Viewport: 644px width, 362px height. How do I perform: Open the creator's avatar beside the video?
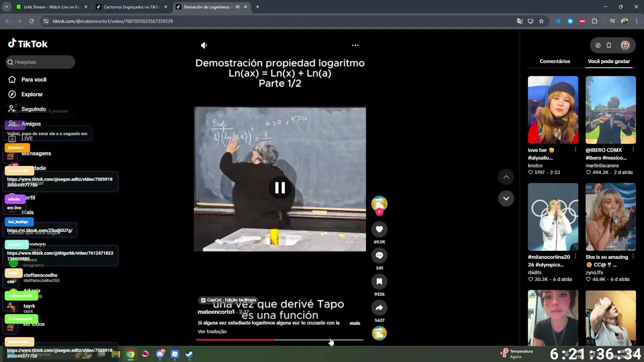pyautogui.click(x=379, y=203)
